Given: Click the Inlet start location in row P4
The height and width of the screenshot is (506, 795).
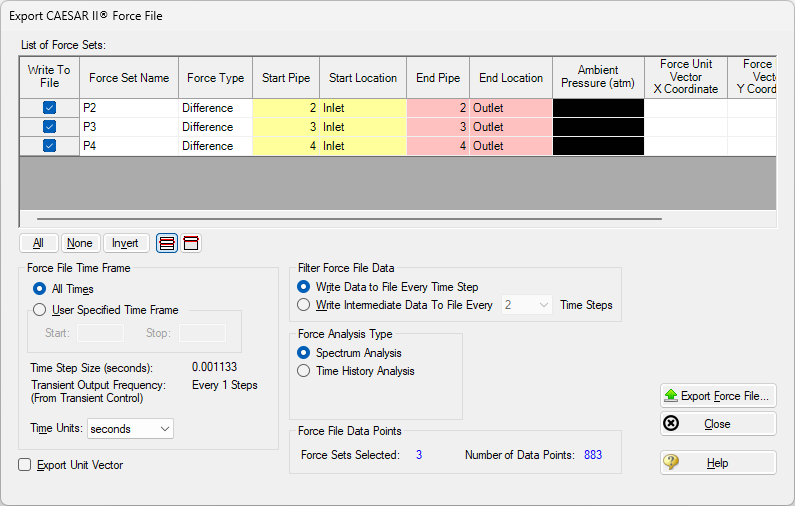Looking at the screenshot, I should pos(363,146).
